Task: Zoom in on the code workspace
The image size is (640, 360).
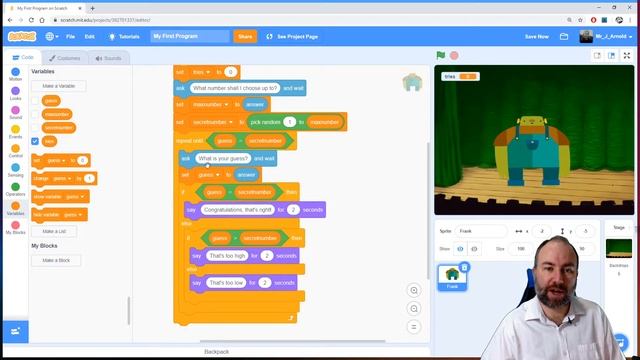Action: coord(414,290)
